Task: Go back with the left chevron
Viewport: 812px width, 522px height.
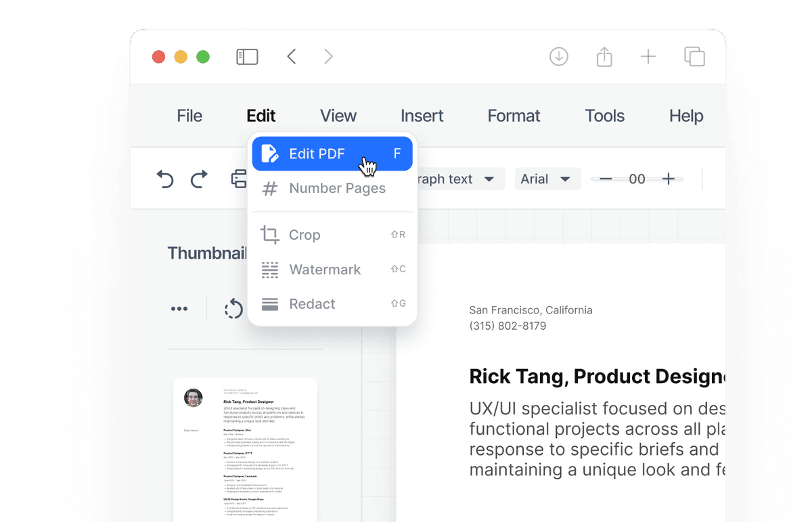Action: tap(292, 56)
